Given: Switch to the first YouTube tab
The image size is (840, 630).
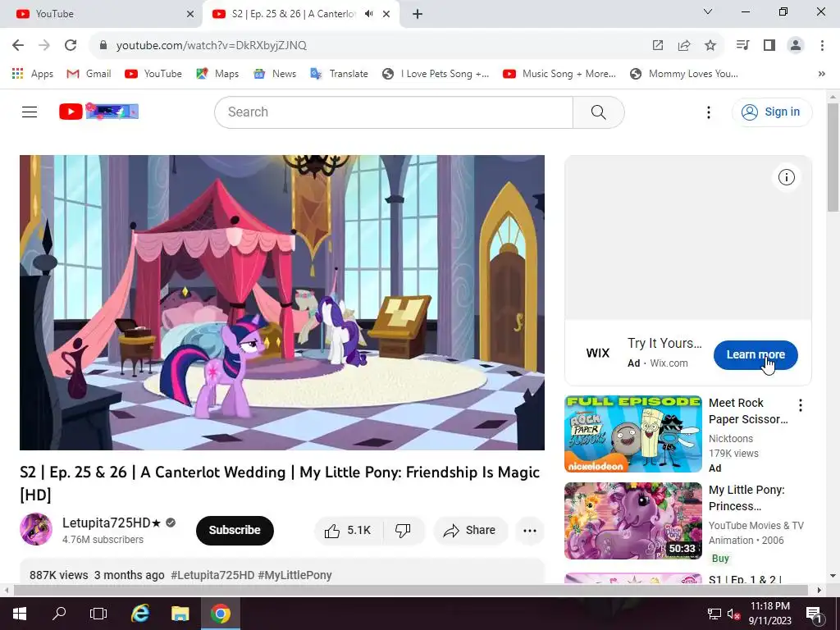Looking at the screenshot, I should coord(100,14).
